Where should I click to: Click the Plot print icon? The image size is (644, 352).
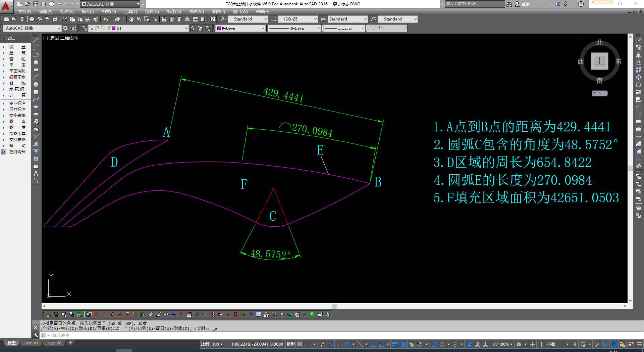(32, 19)
